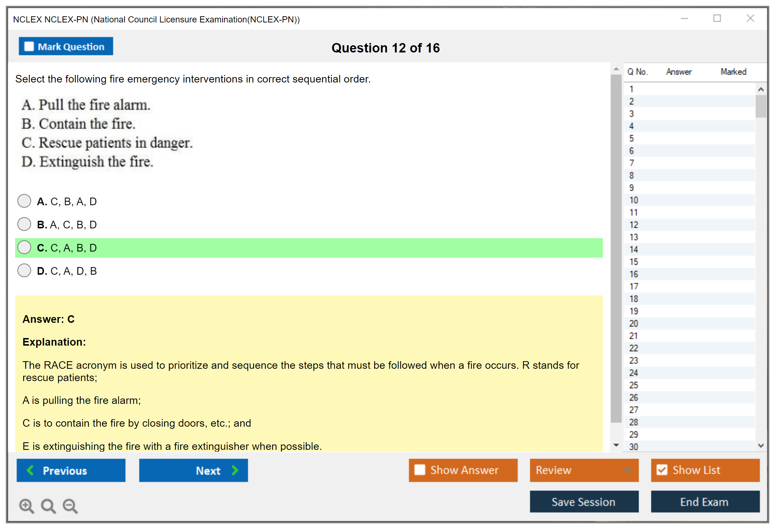The width and height of the screenshot is (778, 532).
Task: Choose radio option D: C, A, D, B
Action: (24, 270)
